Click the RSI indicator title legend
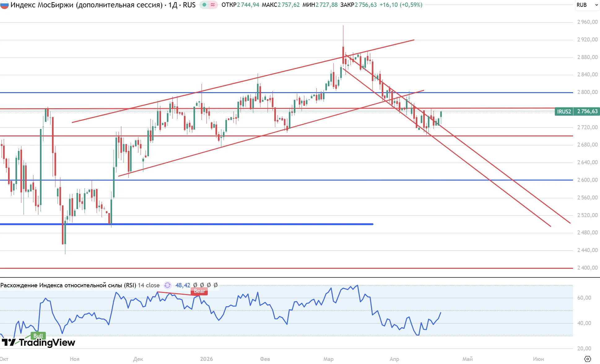600x364 pixels. (x=80, y=285)
